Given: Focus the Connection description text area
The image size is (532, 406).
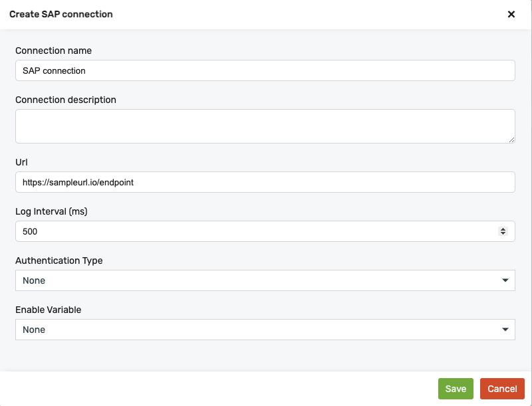Looking at the screenshot, I should pos(265,126).
